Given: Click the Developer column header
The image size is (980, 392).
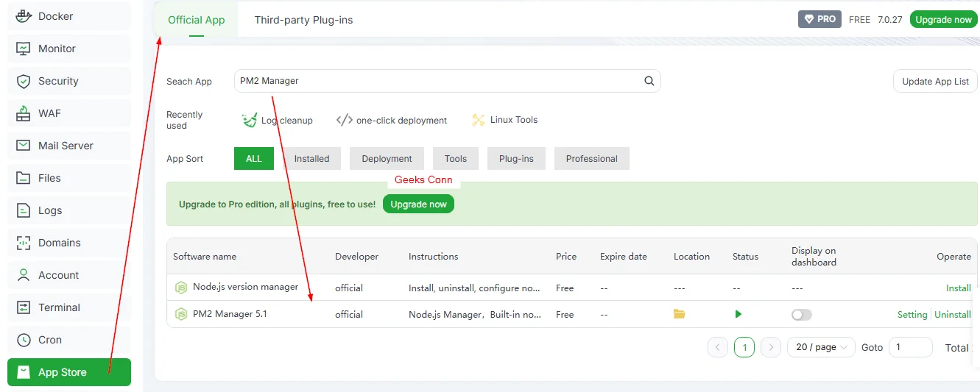Looking at the screenshot, I should click(356, 257).
